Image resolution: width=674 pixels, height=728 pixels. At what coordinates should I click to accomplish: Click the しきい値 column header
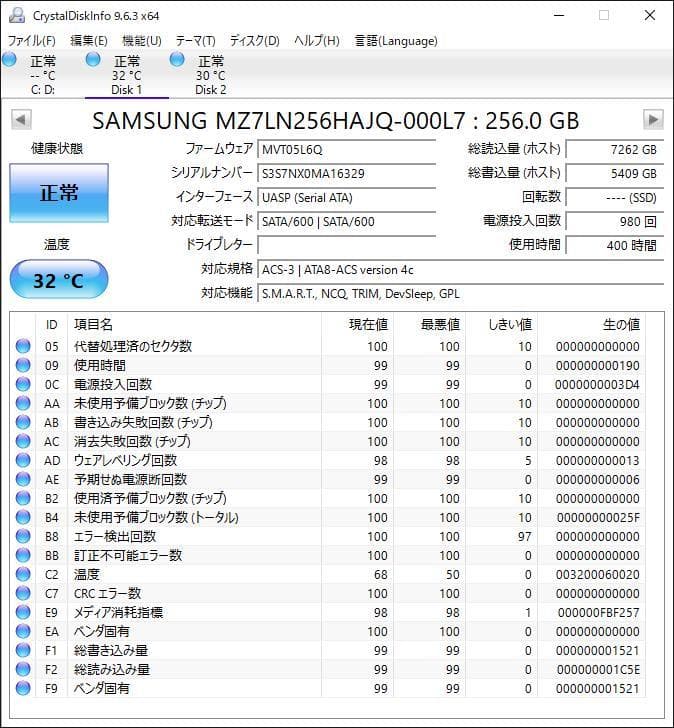[501, 325]
